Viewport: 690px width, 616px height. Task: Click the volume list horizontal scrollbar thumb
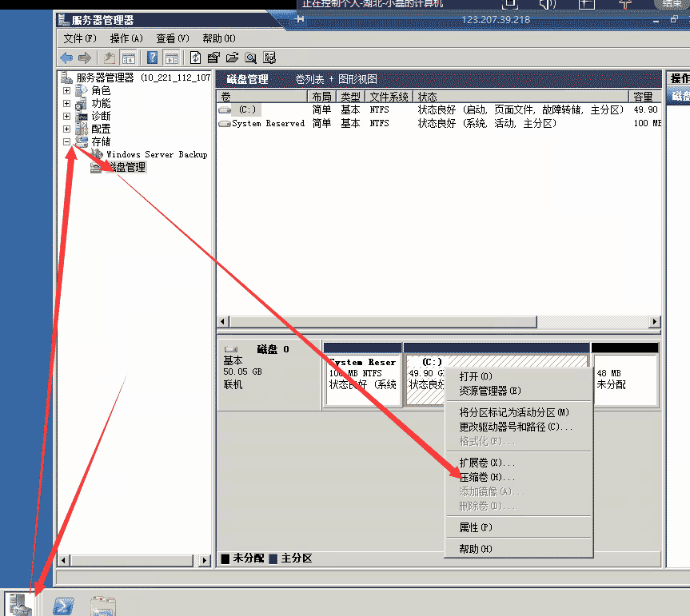tap(383, 322)
